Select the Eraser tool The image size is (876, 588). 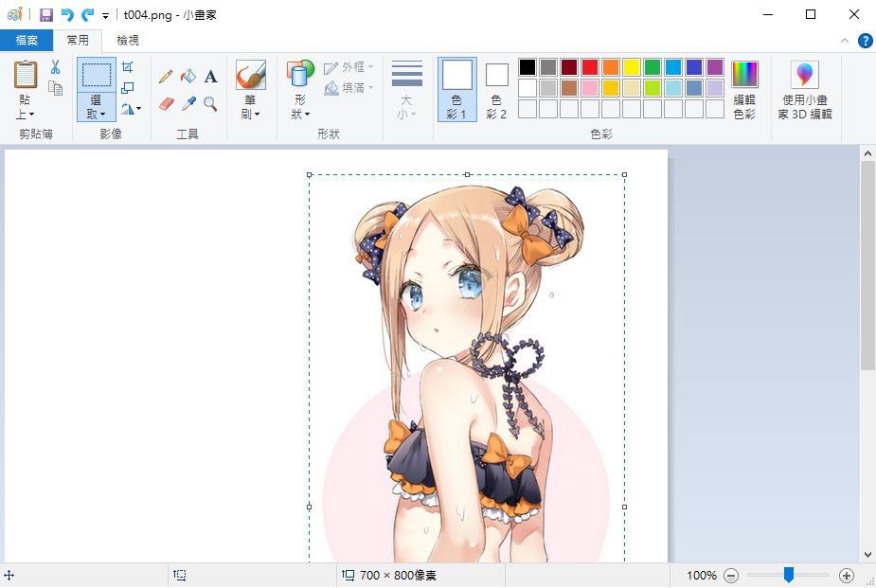[x=166, y=103]
